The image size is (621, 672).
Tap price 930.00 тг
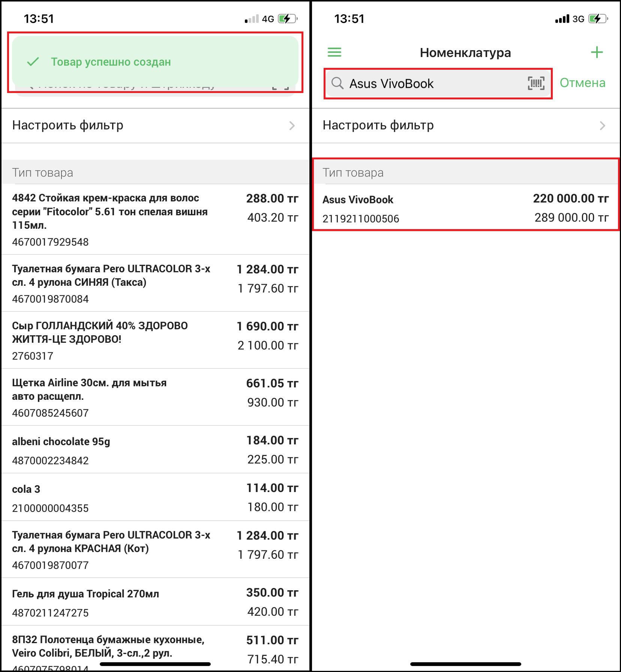[x=273, y=402]
